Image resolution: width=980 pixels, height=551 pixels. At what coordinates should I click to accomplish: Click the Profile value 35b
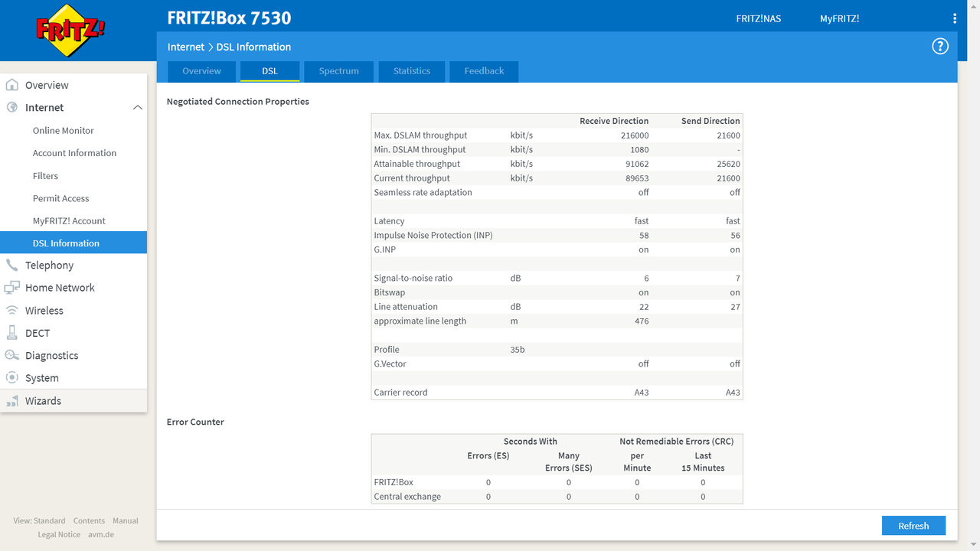pos(518,350)
